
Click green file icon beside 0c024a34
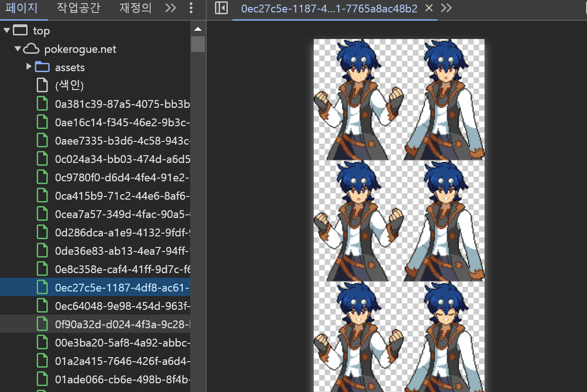click(42, 159)
